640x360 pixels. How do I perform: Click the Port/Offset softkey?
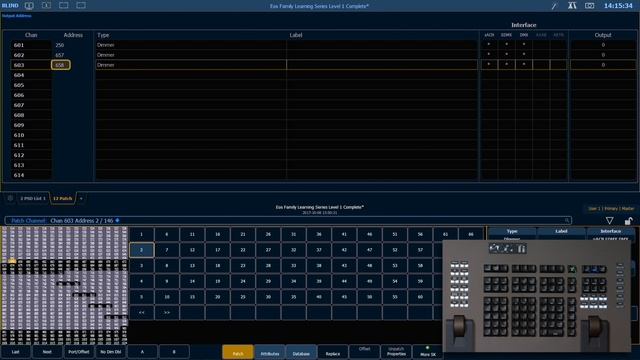tap(79, 352)
